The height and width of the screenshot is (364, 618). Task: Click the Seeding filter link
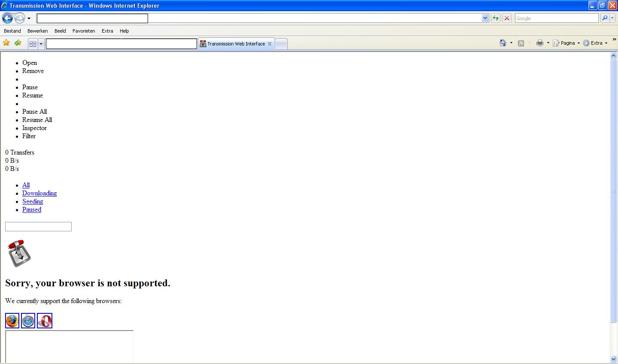pyautogui.click(x=33, y=201)
